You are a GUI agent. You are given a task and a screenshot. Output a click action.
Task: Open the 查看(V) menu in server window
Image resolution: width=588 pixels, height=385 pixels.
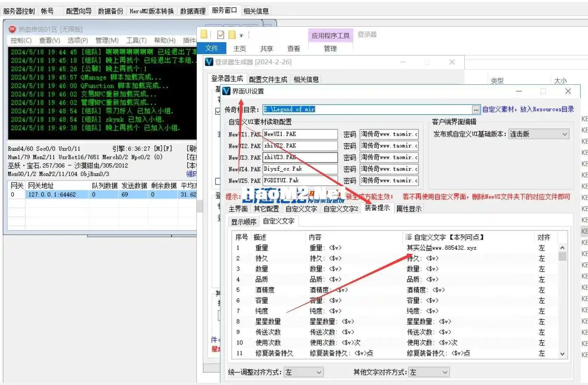tap(50, 40)
